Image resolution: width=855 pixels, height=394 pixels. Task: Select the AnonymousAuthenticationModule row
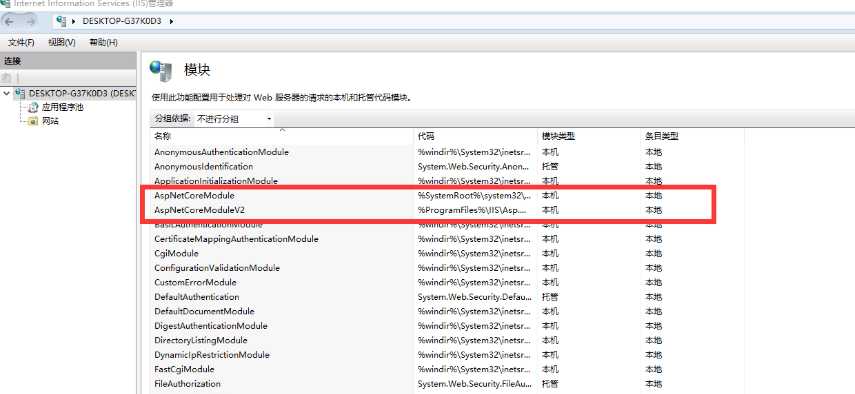(x=447, y=152)
